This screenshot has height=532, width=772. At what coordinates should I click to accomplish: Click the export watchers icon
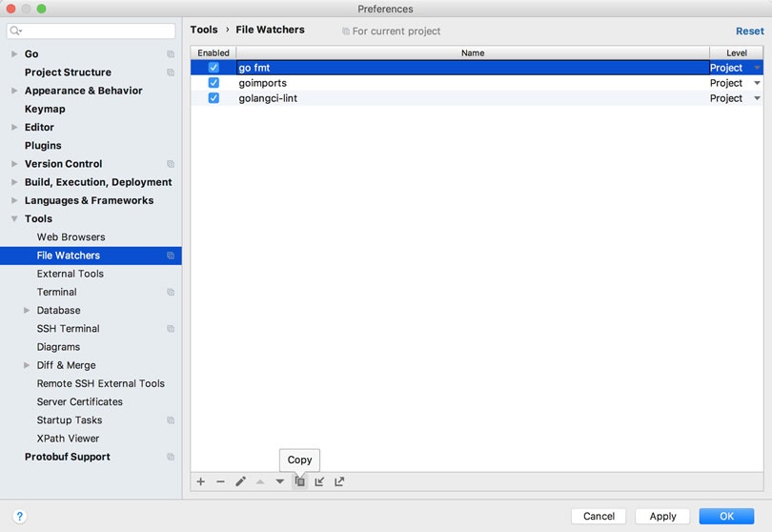pyautogui.click(x=339, y=481)
